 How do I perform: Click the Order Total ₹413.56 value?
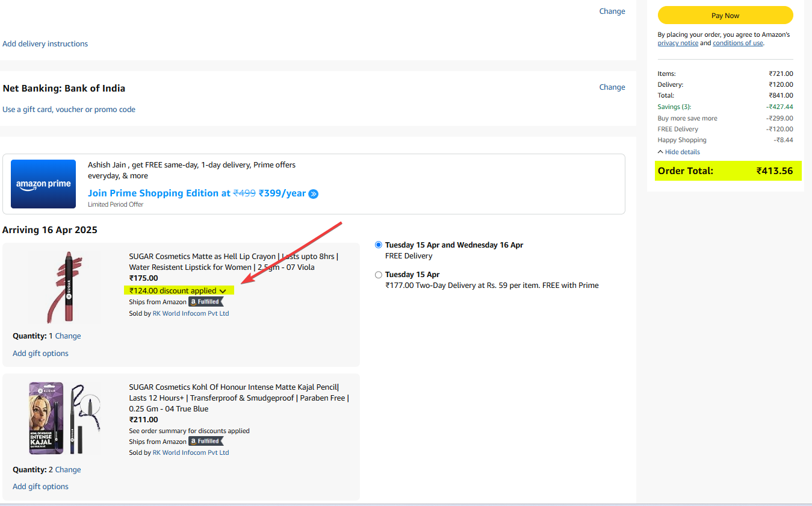pos(775,171)
